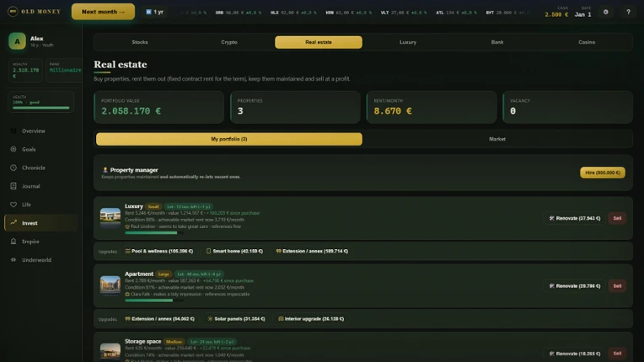Open the Chronicle clock icon

pos(13,168)
